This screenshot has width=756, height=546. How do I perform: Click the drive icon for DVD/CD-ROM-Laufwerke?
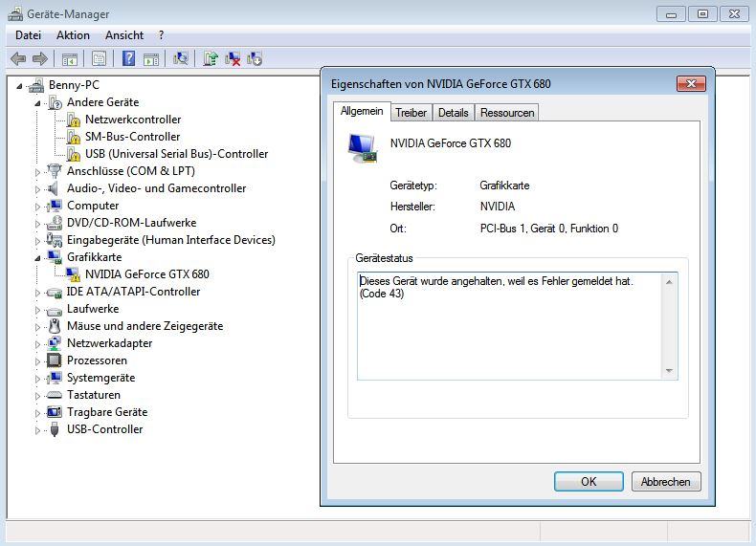(x=55, y=223)
